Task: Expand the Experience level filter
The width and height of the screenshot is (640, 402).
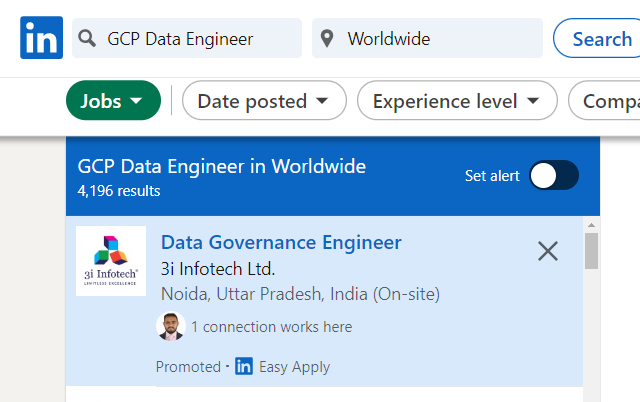Action: (x=457, y=100)
